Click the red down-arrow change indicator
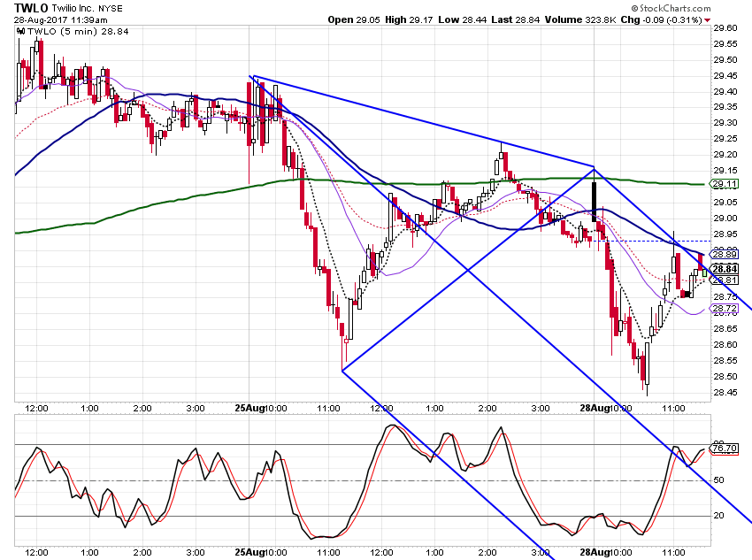 click(708, 20)
